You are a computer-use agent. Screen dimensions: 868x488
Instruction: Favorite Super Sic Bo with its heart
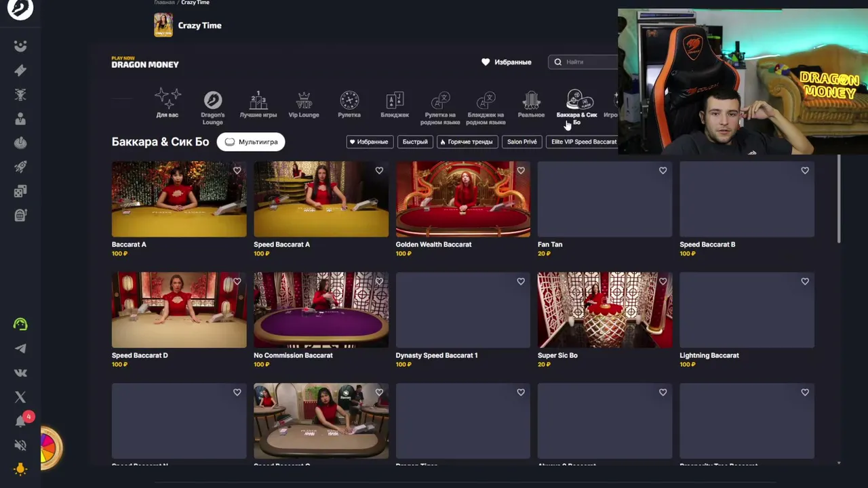pos(663,281)
